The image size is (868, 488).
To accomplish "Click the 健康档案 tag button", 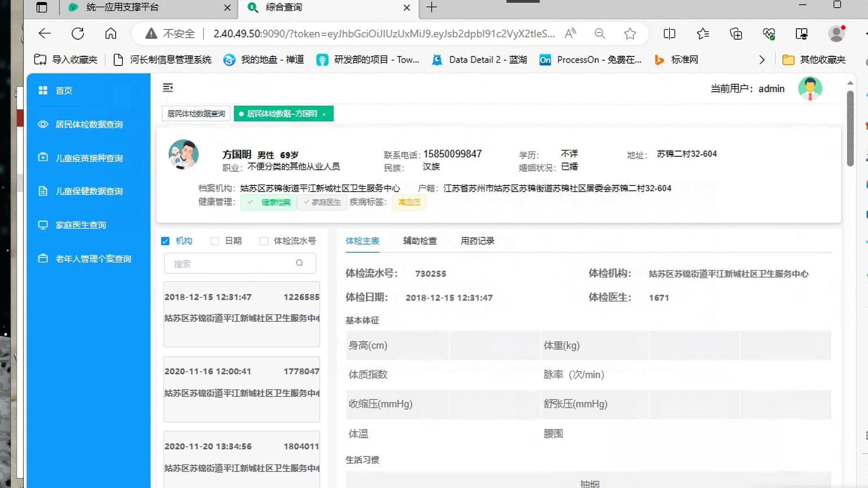I will pyautogui.click(x=269, y=202).
